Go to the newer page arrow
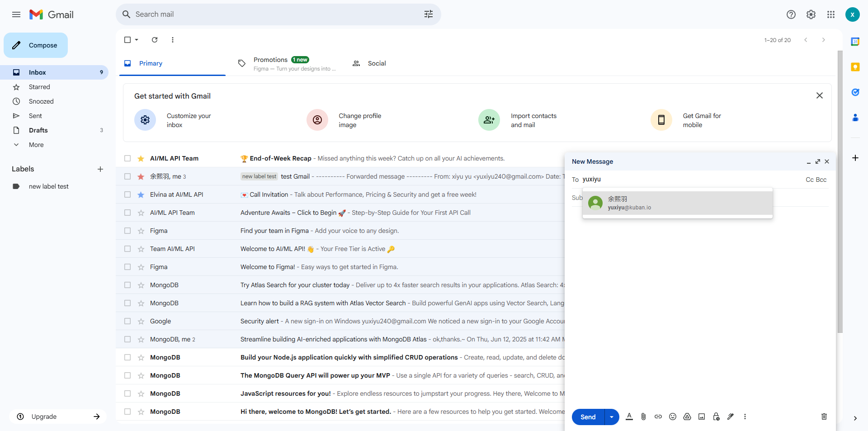The height and width of the screenshot is (431, 868). (x=806, y=40)
